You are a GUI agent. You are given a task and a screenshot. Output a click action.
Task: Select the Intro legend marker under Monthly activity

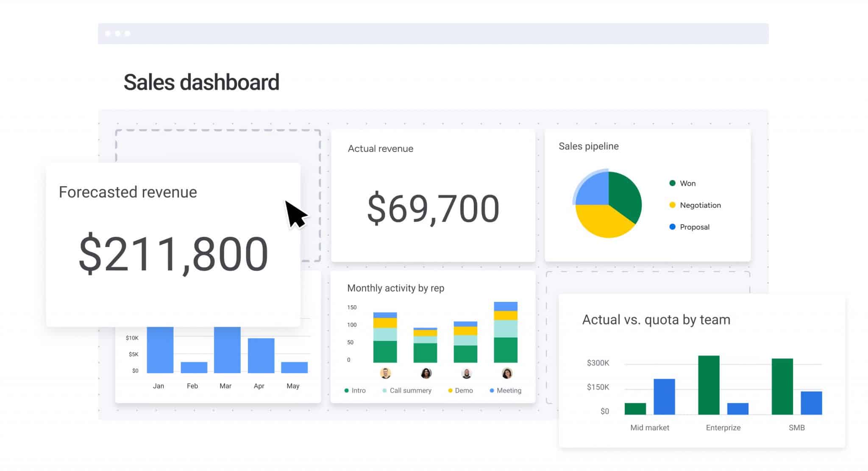pyautogui.click(x=346, y=390)
